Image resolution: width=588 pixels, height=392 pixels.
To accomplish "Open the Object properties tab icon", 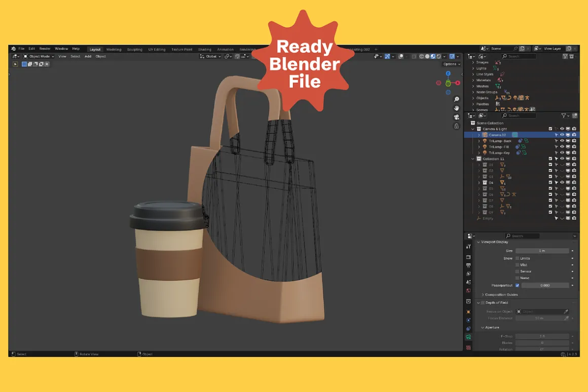I will click(468, 312).
